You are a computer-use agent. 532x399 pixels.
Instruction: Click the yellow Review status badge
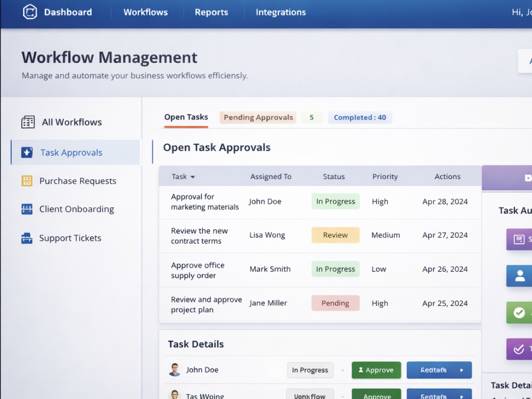click(x=336, y=235)
